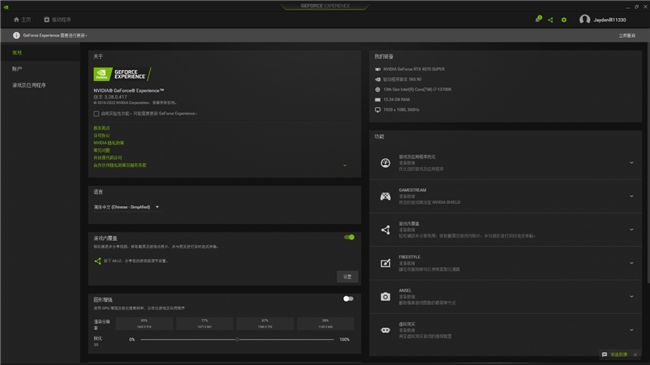Click the FREESTYLE pencil icon
The image size is (650, 365).
click(x=386, y=263)
